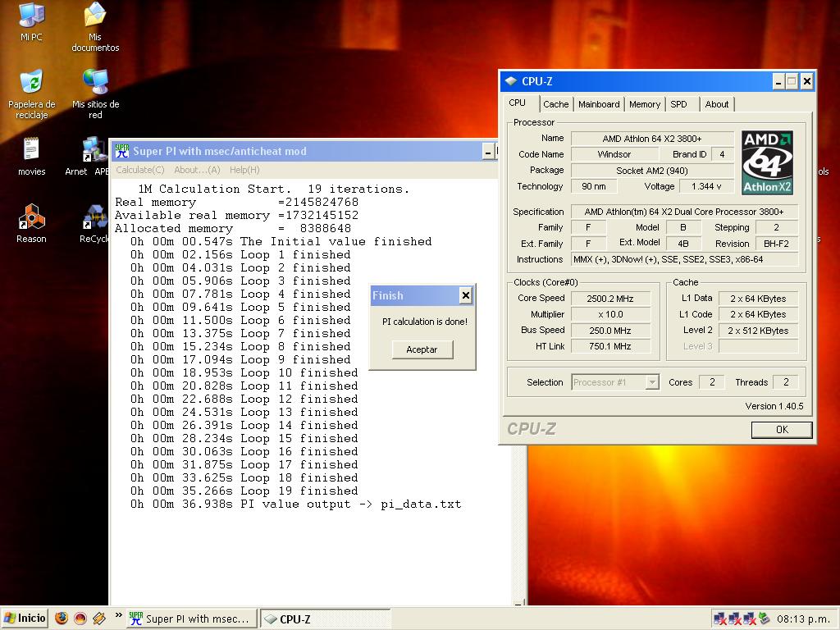Switch to the Mainboard tab

599,104
